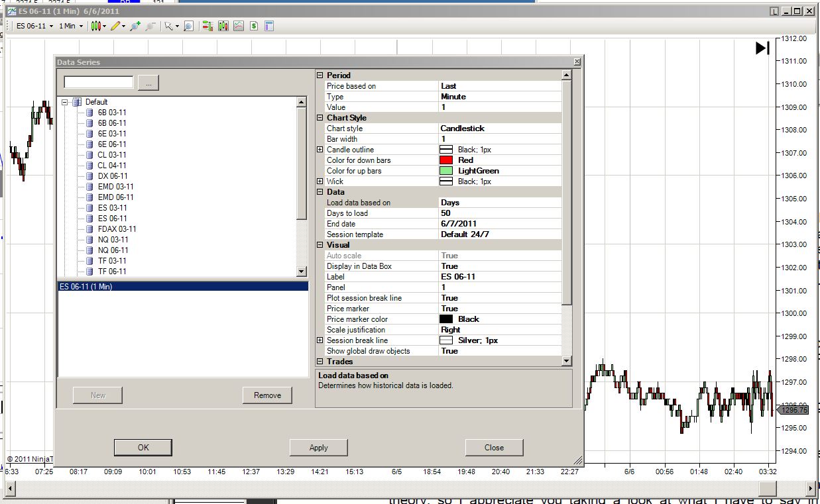This screenshot has width=820, height=504.
Task: Click the ES 06-11 database icon in tree
Action: click(91, 219)
